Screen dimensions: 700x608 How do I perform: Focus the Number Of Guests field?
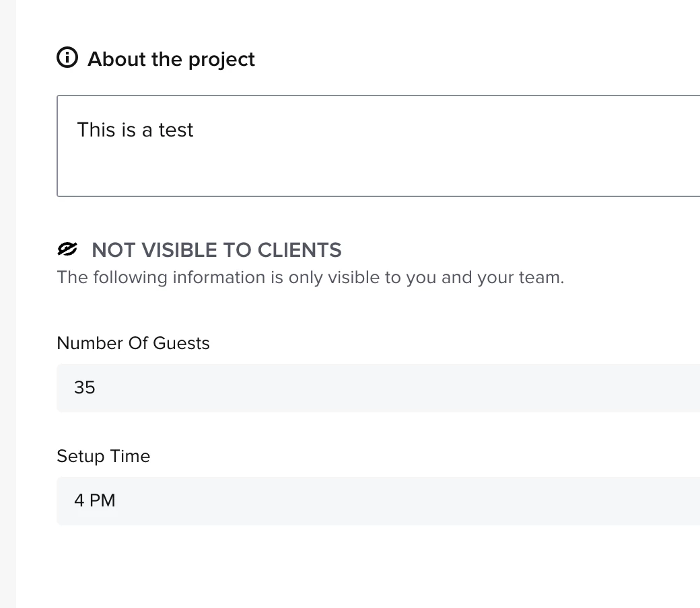tap(377, 388)
